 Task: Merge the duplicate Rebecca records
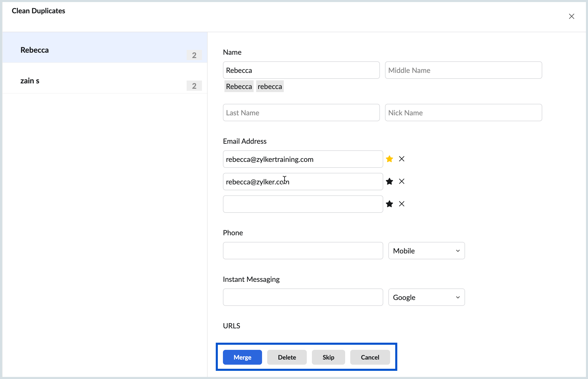(242, 357)
